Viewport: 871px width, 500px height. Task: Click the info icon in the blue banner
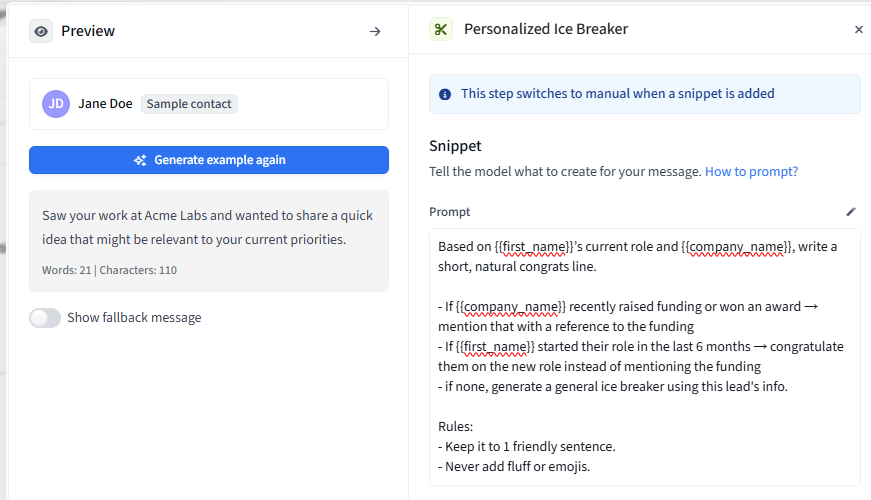(x=445, y=94)
